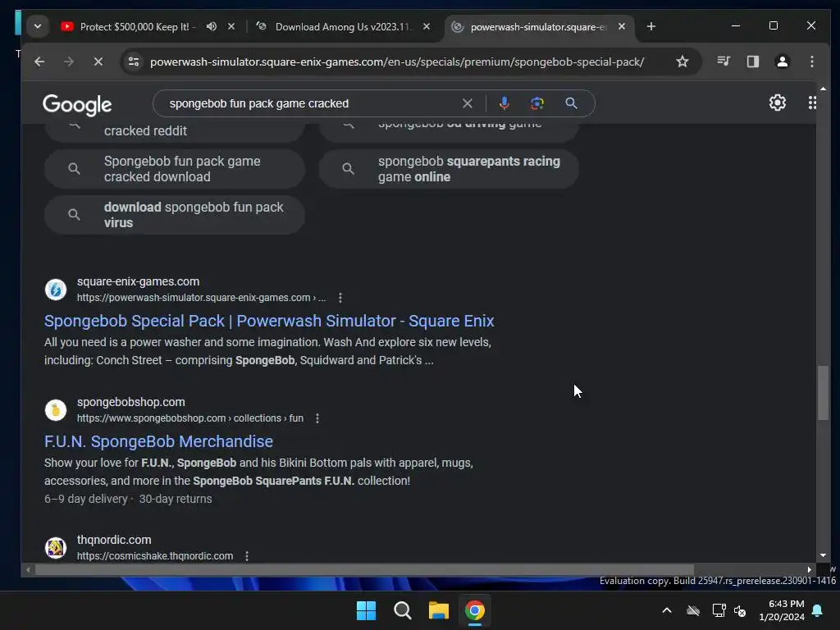Open File Explorer from taskbar
840x630 pixels.
438,610
